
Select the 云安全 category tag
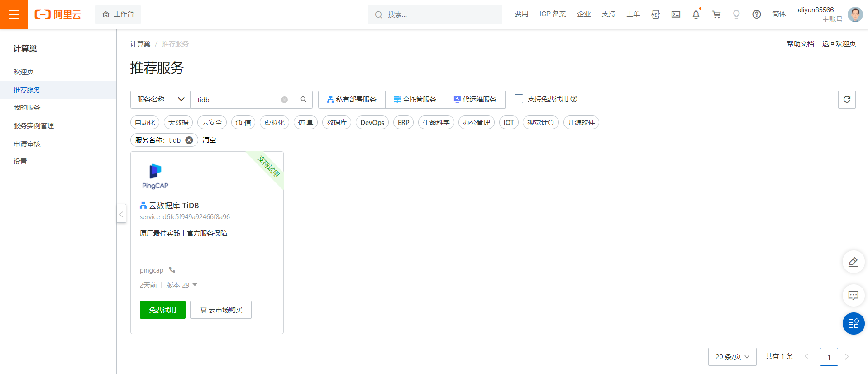point(212,122)
